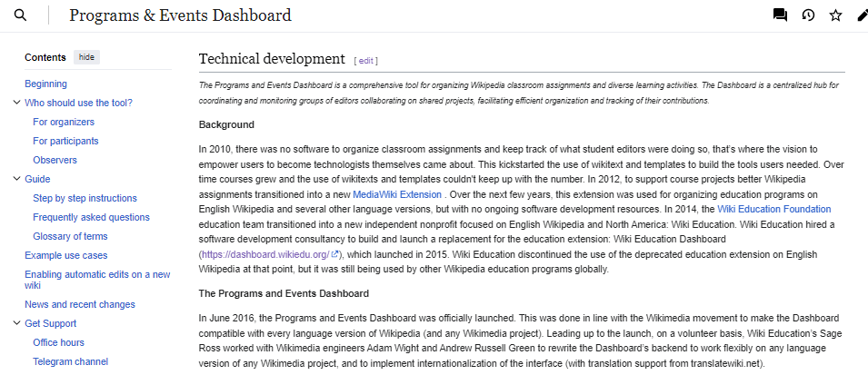This screenshot has height=375, width=868.
Task: Open Glossary of terms entry
Action: pyautogui.click(x=70, y=236)
